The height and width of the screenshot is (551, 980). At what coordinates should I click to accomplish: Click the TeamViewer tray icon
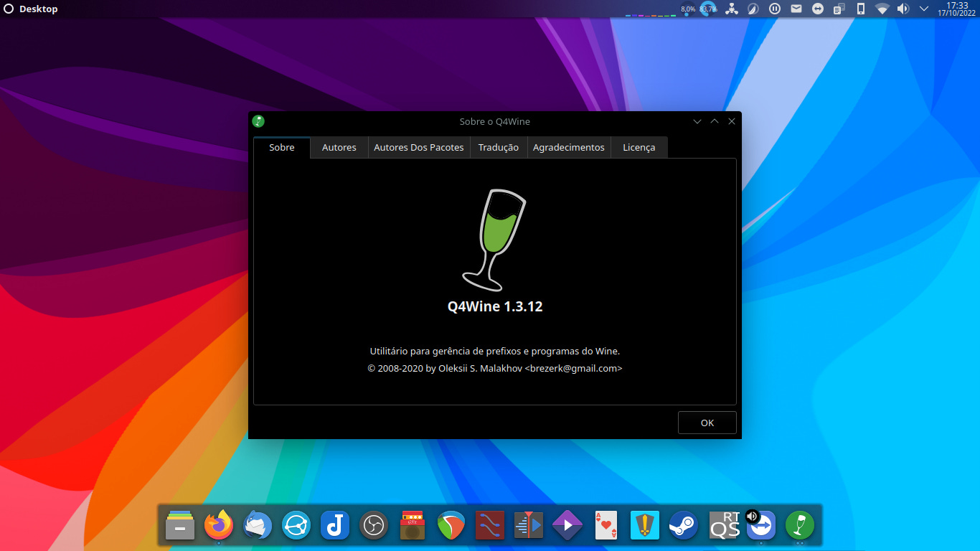818,9
